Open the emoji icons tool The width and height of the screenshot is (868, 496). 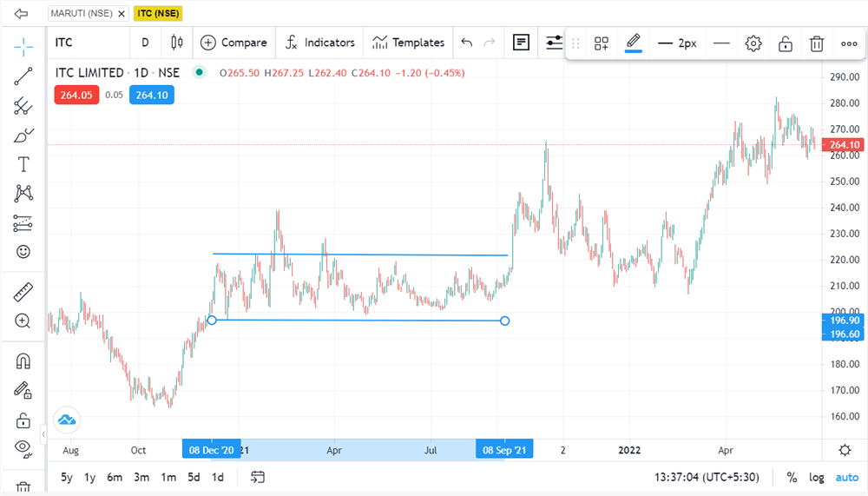click(x=23, y=252)
